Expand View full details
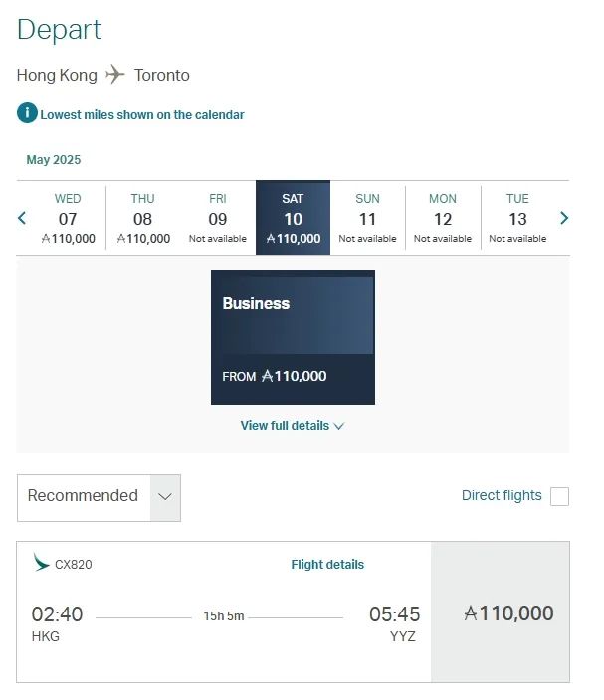This screenshot has height=700, width=604. point(293,426)
